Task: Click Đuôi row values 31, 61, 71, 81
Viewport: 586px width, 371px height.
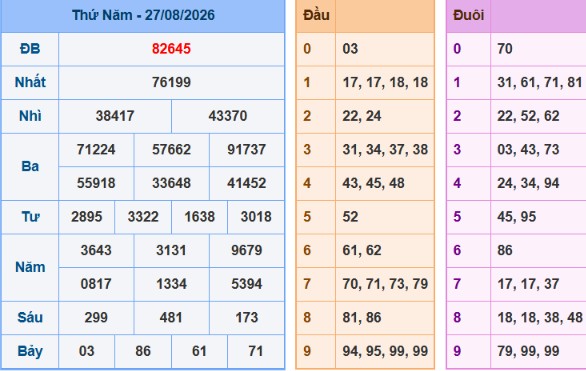Action: [540, 82]
